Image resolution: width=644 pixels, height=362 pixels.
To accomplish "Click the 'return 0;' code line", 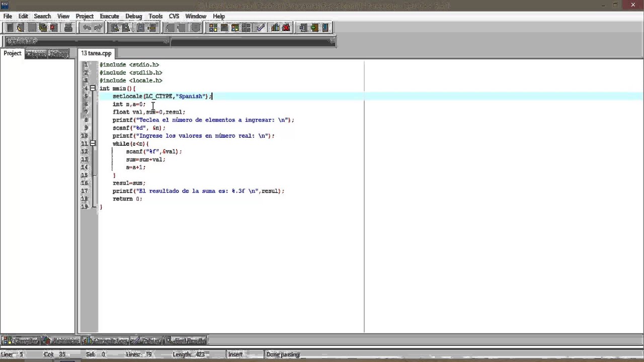I will click(127, 199).
